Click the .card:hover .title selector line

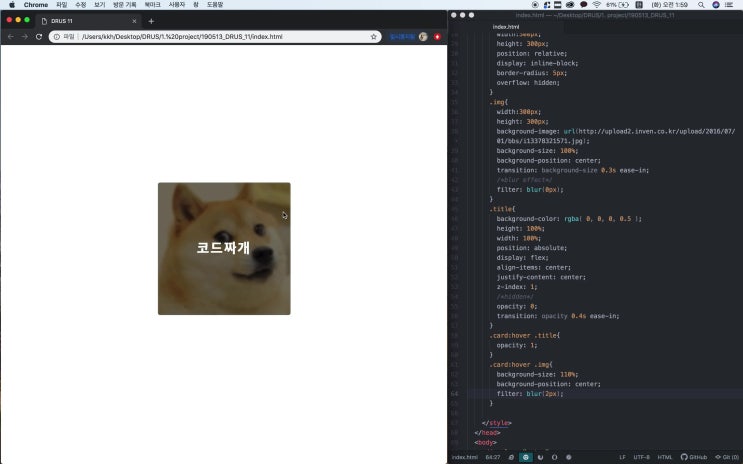pyautogui.click(x=524, y=336)
